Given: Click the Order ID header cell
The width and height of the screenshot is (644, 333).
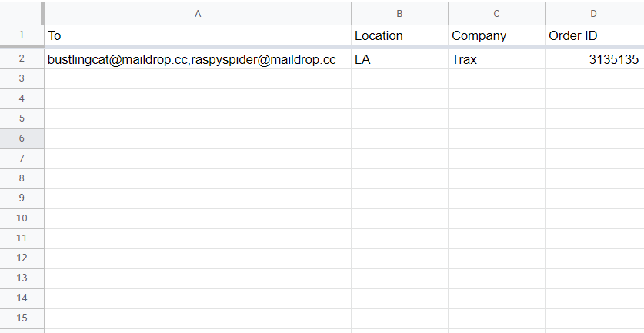Looking at the screenshot, I should (593, 35).
